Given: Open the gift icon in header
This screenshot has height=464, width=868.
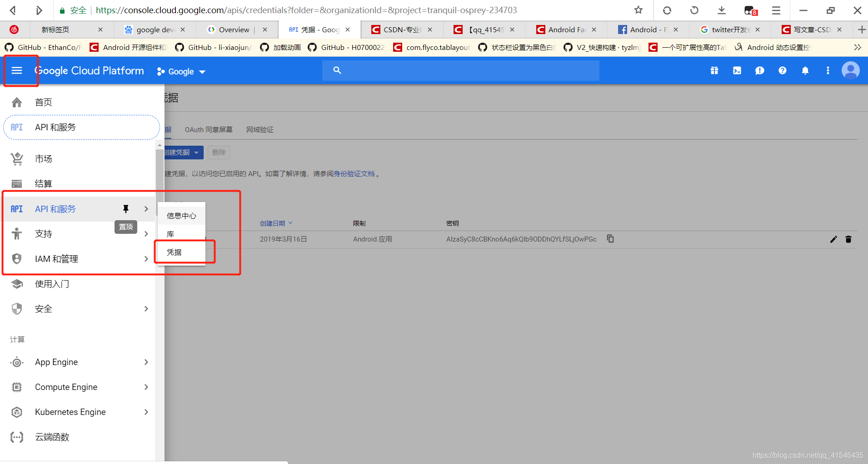Looking at the screenshot, I should pos(714,70).
